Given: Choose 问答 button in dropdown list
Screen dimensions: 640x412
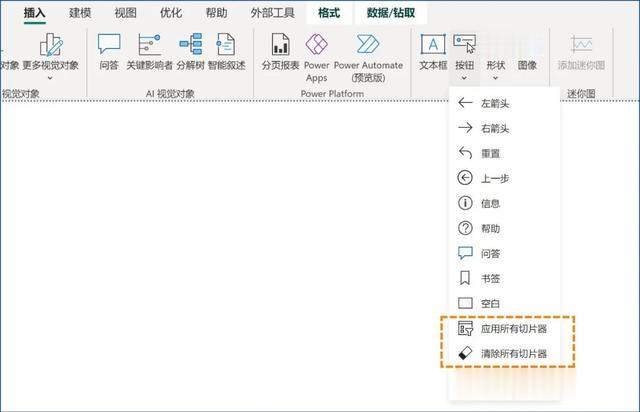Looking at the screenshot, I should (504, 253).
